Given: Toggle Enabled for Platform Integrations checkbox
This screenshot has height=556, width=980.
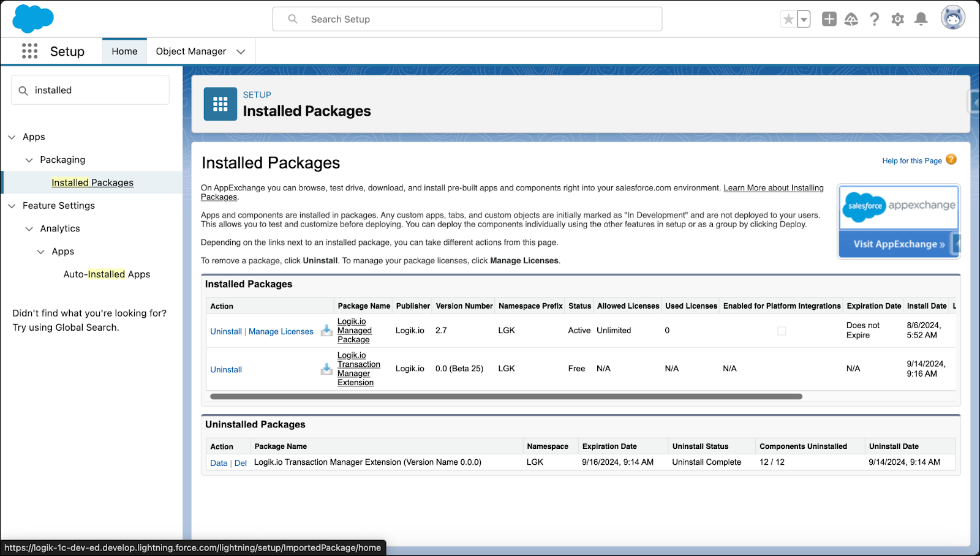Looking at the screenshot, I should (782, 331).
